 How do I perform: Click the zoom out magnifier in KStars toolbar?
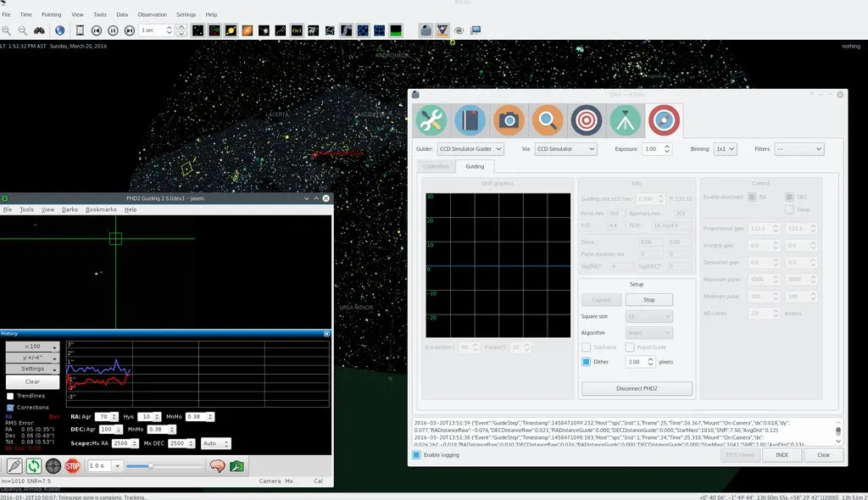coord(23,31)
